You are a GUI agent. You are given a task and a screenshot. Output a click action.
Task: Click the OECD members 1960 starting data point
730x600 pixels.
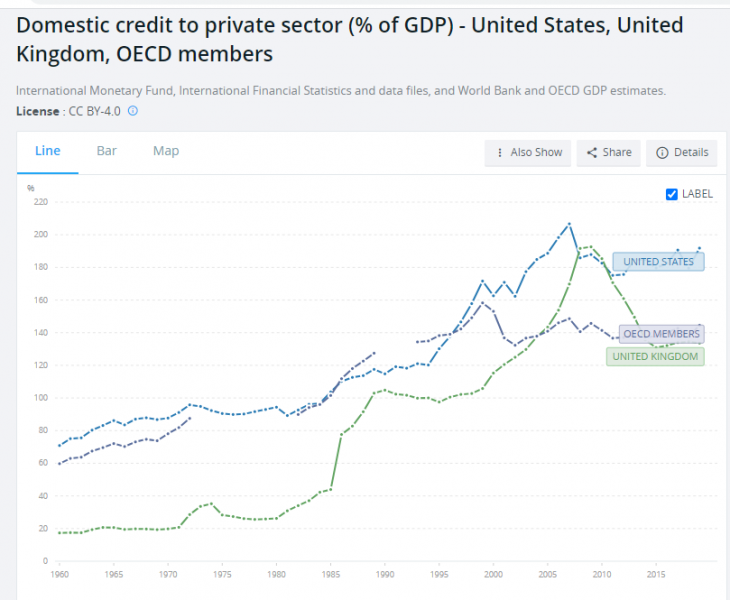pyautogui.click(x=60, y=463)
